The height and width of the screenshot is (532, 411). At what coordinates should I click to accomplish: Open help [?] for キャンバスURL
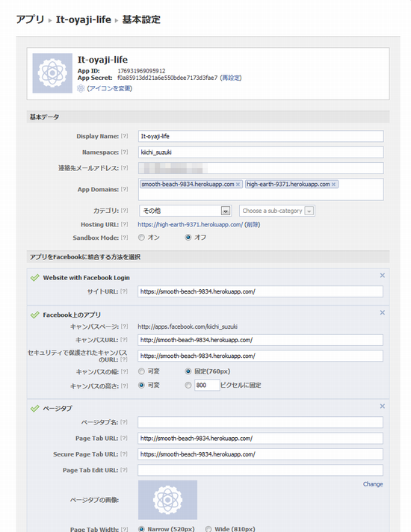124,340
